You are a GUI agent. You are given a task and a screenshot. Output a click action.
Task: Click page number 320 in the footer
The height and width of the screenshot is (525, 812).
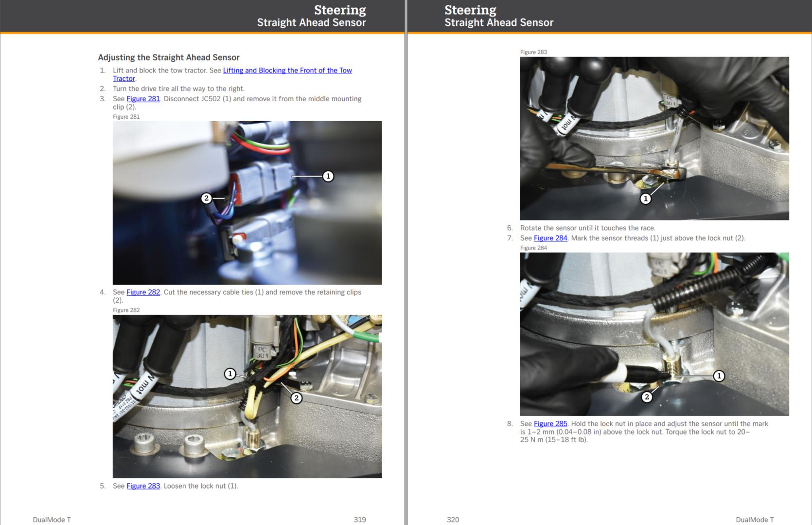pos(453,520)
